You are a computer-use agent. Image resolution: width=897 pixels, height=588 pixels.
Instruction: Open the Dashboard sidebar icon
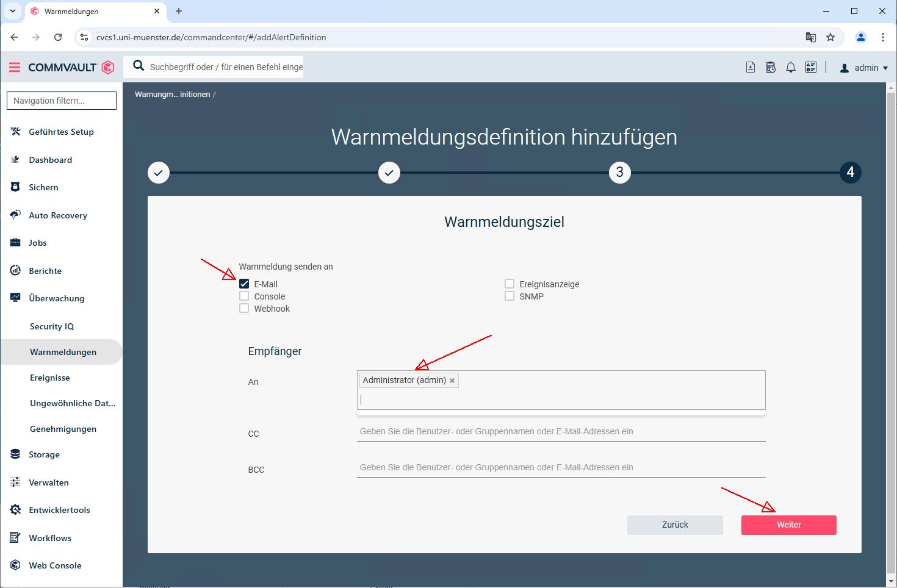(15, 160)
